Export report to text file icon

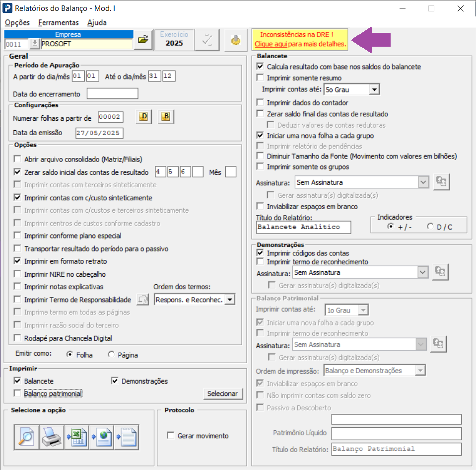(126, 437)
